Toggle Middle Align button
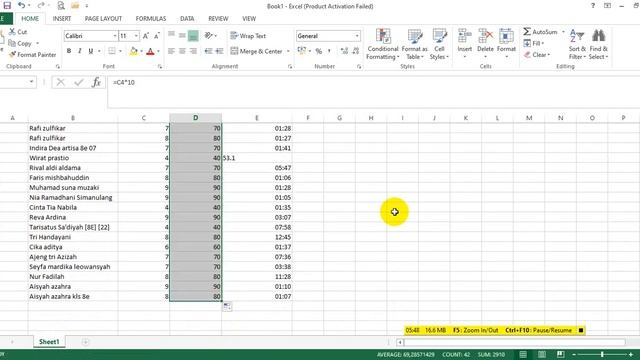Screen dimensions: 640x360 (182, 36)
